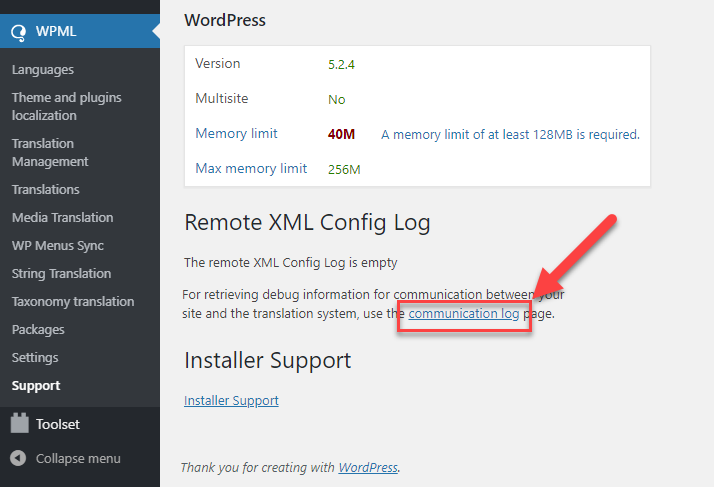Open WP Menus Sync page

58,246
